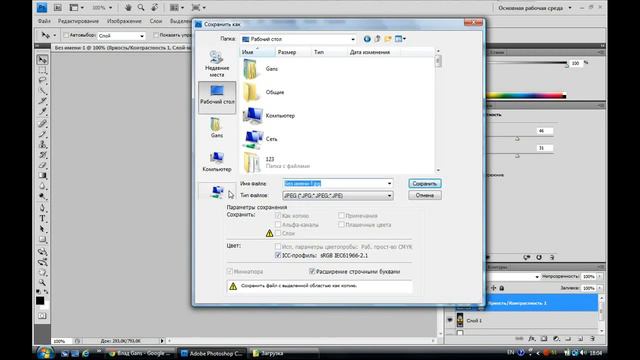
Task: Open the 100% zoom level dropdown in the top bar
Action: (x=110, y=8)
